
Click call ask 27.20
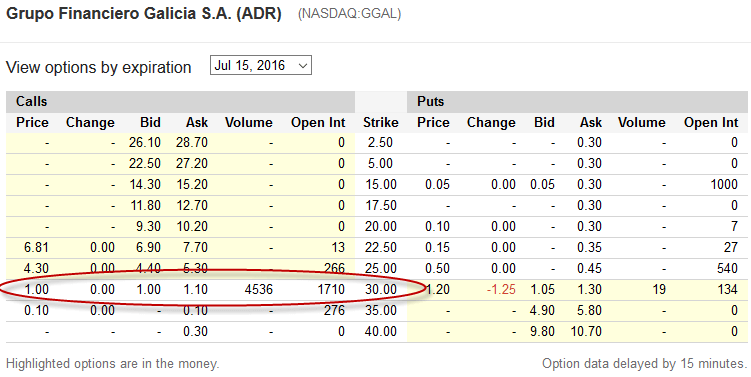point(192,164)
